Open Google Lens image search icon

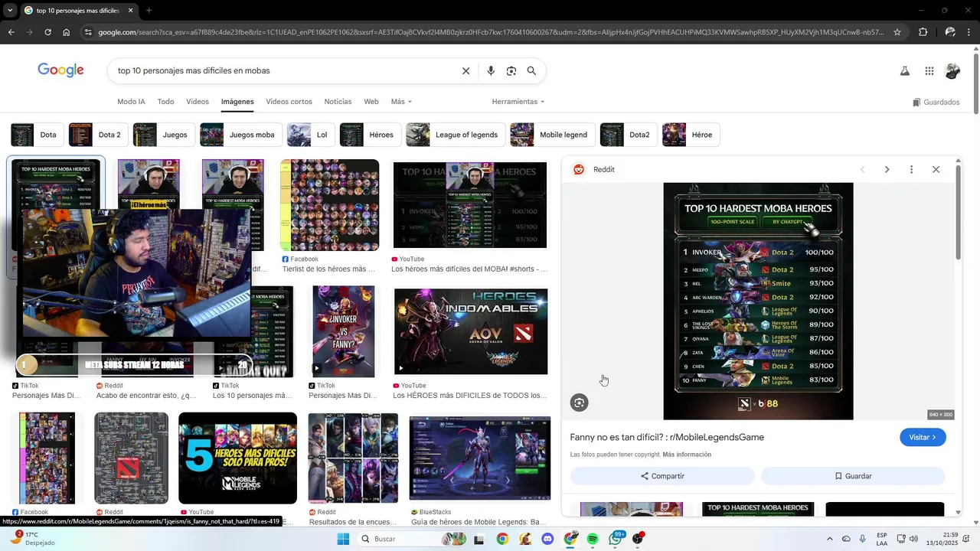click(x=511, y=70)
